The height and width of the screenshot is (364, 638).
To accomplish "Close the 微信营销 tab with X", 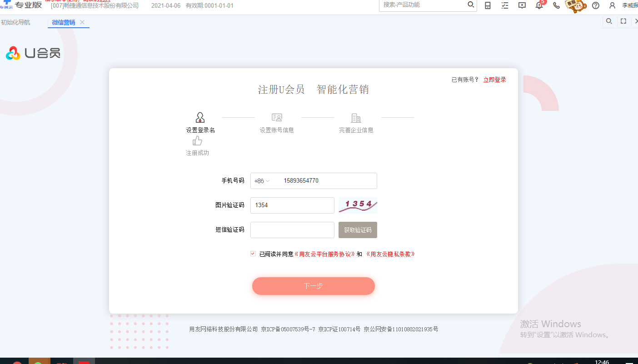I will pos(82,22).
